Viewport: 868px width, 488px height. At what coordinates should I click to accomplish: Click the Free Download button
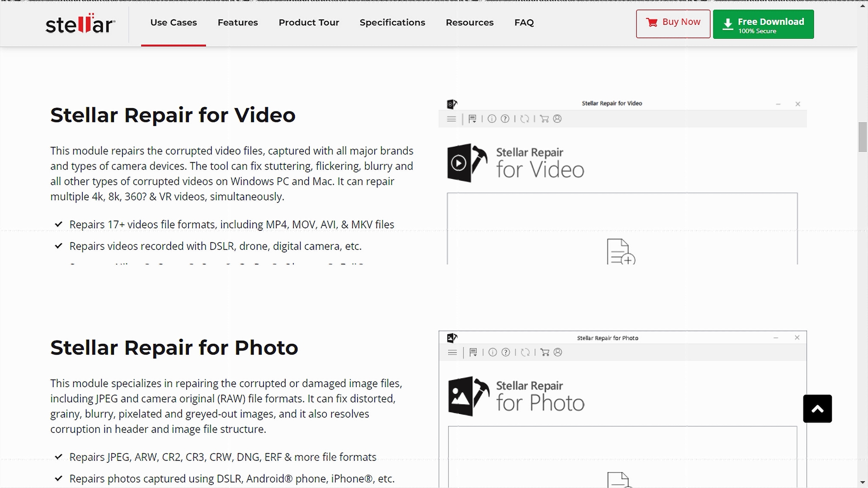coord(764,24)
